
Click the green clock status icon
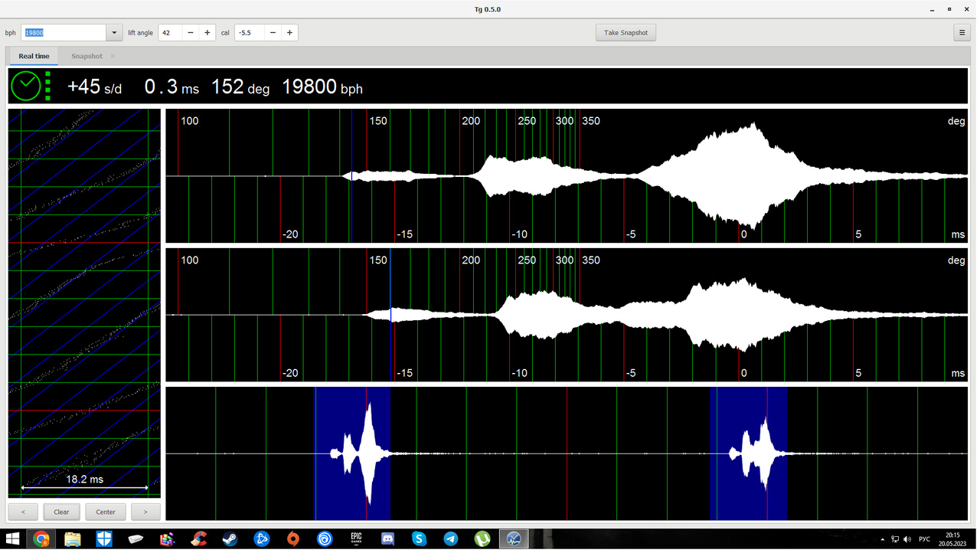(x=25, y=87)
